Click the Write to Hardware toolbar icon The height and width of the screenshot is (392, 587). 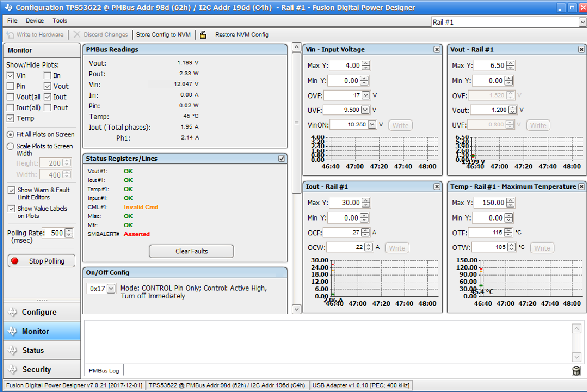pos(10,35)
